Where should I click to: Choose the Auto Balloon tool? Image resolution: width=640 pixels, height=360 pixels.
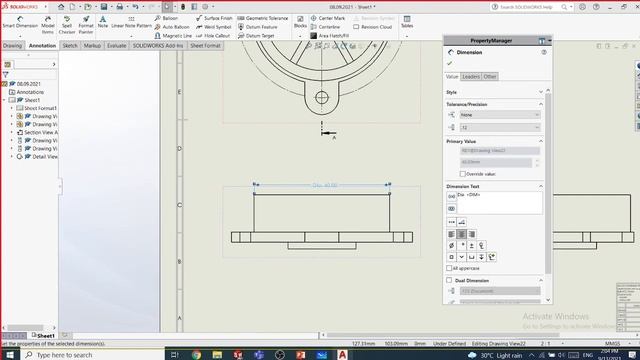click(x=172, y=27)
